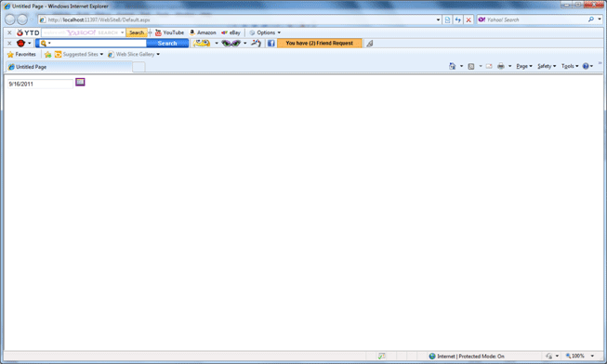Click the YTD Yahoo search field
The height and width of the screenshot is (364, 607).
81,32
